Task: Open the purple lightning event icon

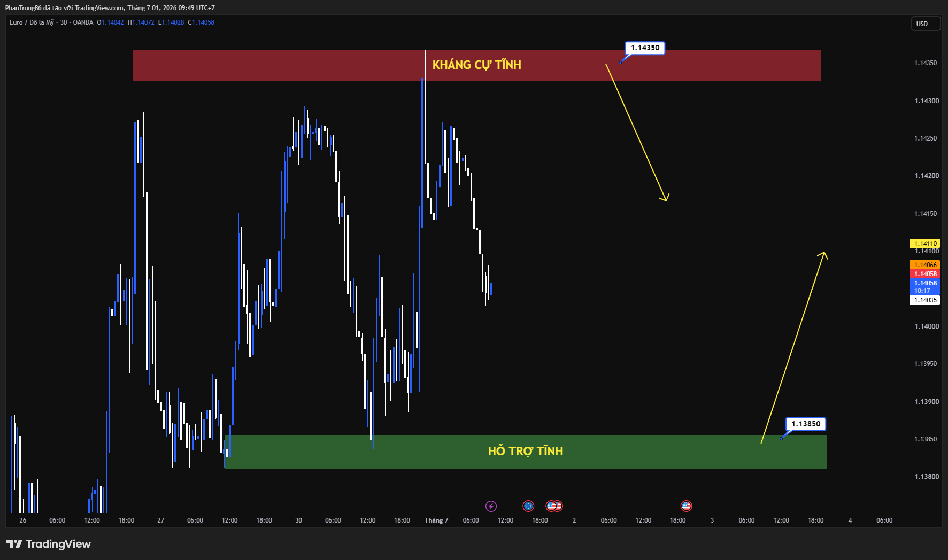Action: 491,506
